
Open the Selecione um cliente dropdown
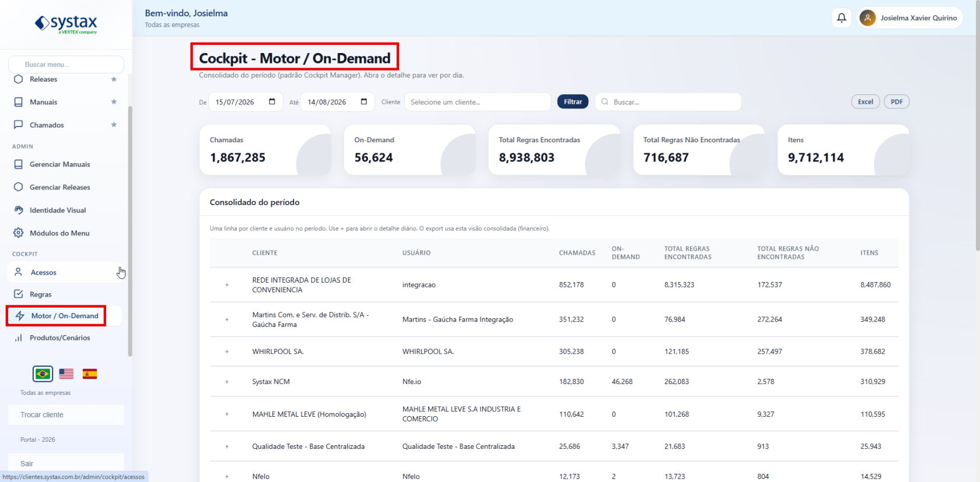[x=478, y=102]
